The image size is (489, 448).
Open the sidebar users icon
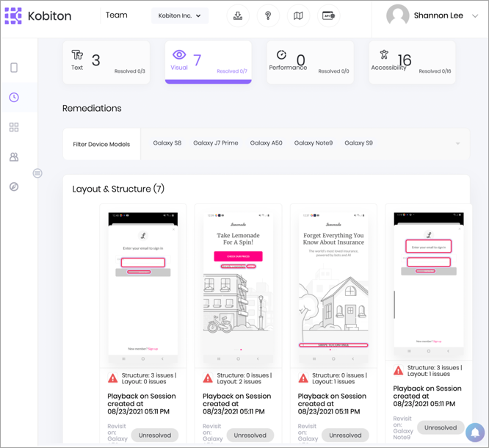tap(14, 157)
